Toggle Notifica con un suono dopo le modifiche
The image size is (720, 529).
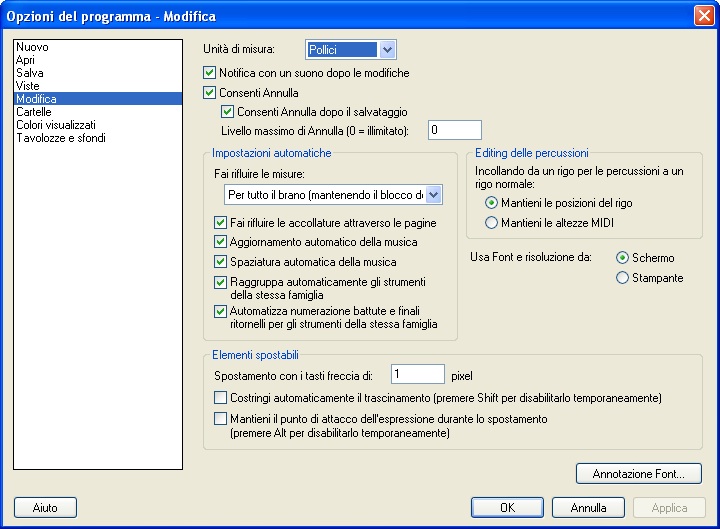[210, 73]
